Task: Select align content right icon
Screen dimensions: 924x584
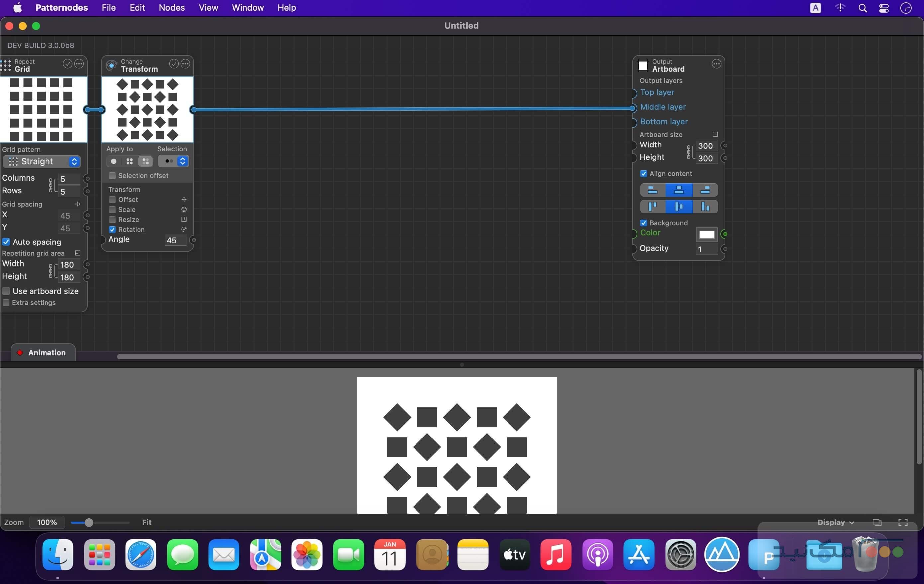Action: [705, 190]
